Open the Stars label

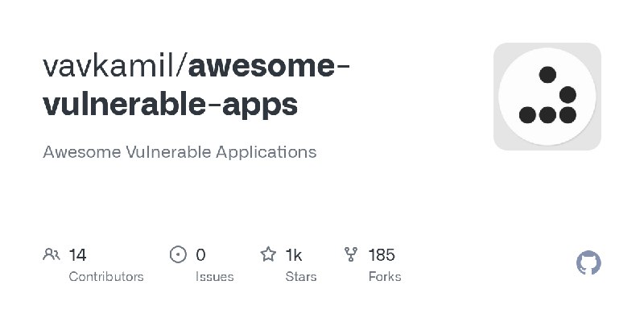(x=301, y=277)
